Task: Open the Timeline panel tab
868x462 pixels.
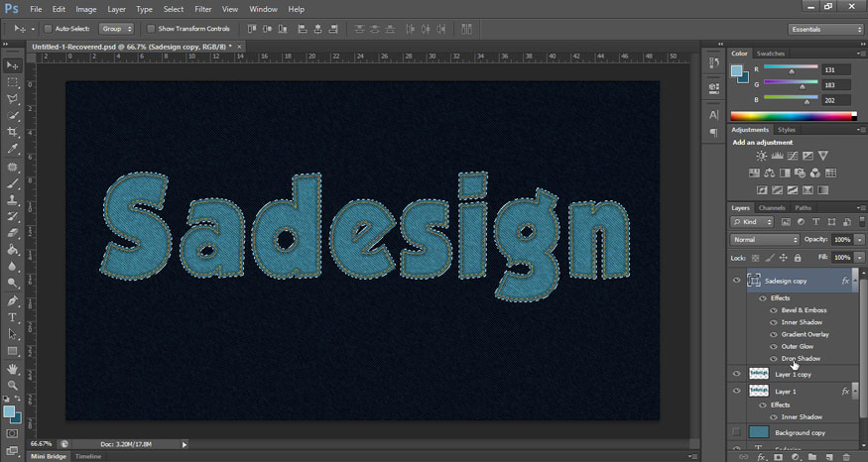Action: click(88, 456)
